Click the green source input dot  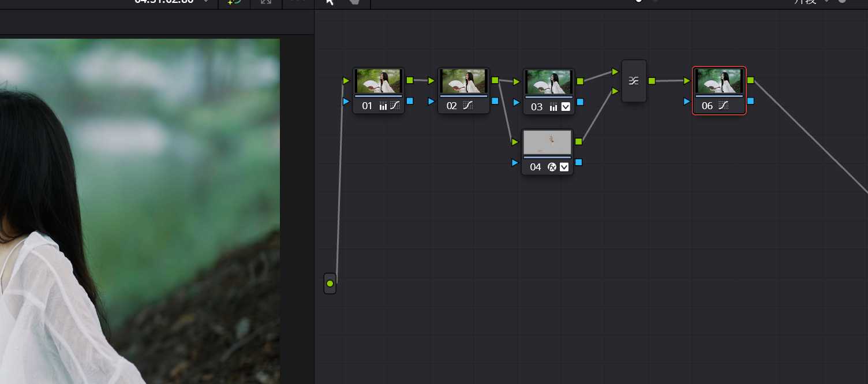point(330,284)
